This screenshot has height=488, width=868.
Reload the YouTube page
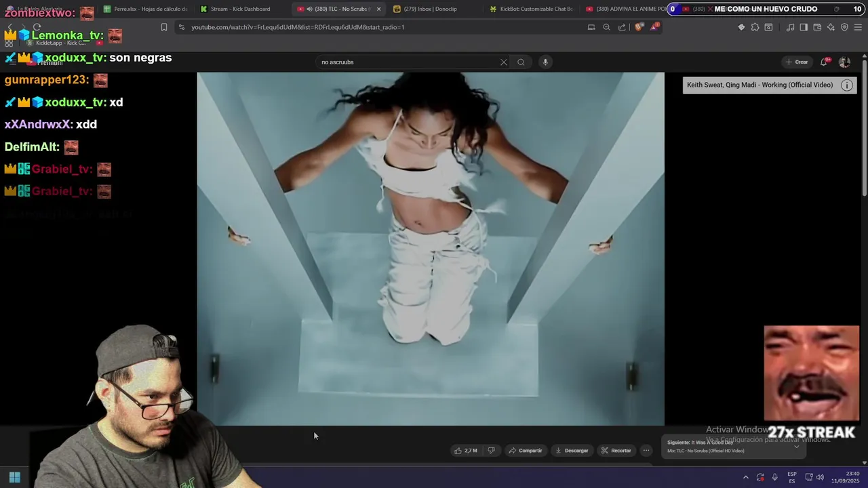click(37, 27)
